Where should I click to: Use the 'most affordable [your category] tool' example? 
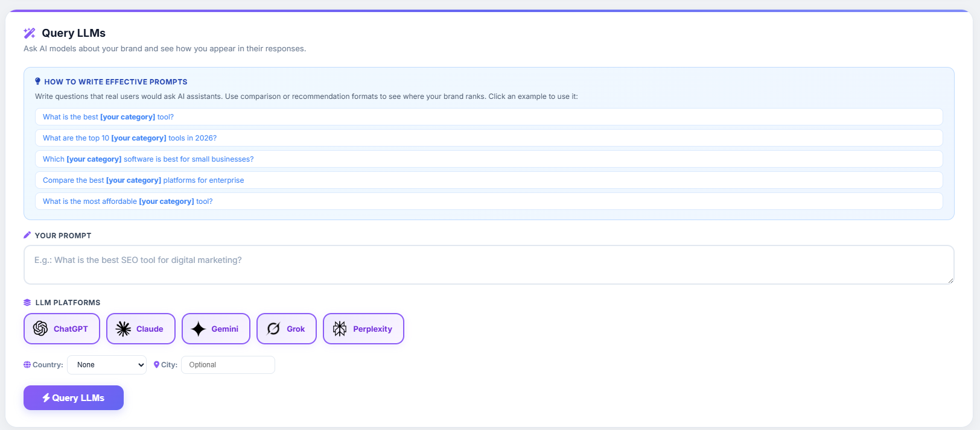[489, 201]
